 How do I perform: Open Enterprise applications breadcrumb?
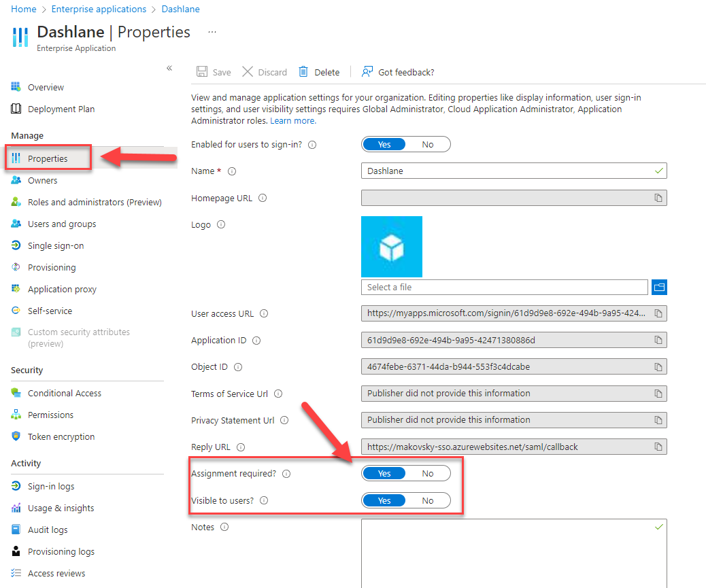point(99,10)
